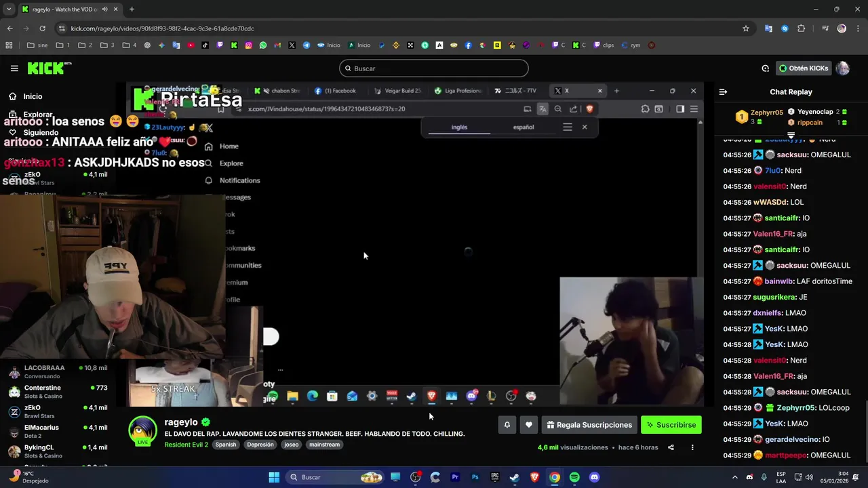Collapse the Chat Replay panel
This screenshot has width=868, height=488.
pyautogui.click(x=723, y=91)
